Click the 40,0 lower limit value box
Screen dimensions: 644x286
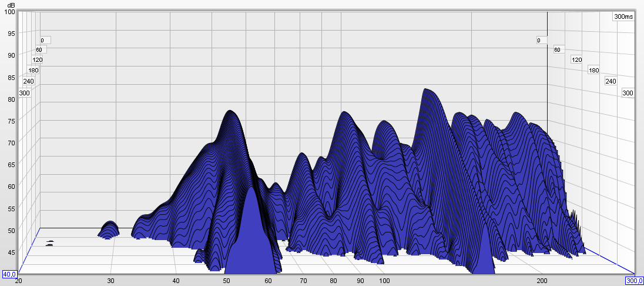point(9,274)
